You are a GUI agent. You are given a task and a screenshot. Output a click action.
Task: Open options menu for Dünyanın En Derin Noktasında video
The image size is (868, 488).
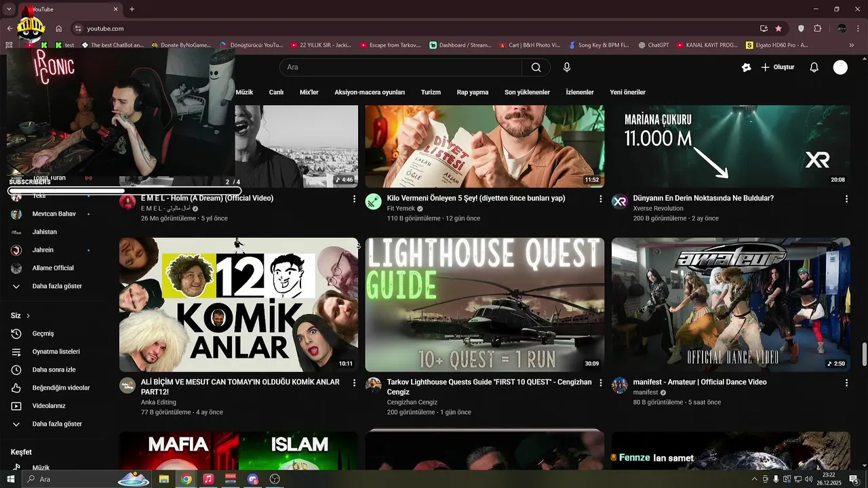(x=846, y=199)
